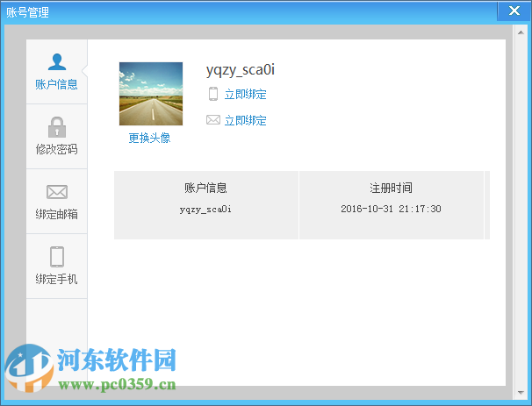
Task: Click the 注册时间 header text
Action: click(391, 188)
